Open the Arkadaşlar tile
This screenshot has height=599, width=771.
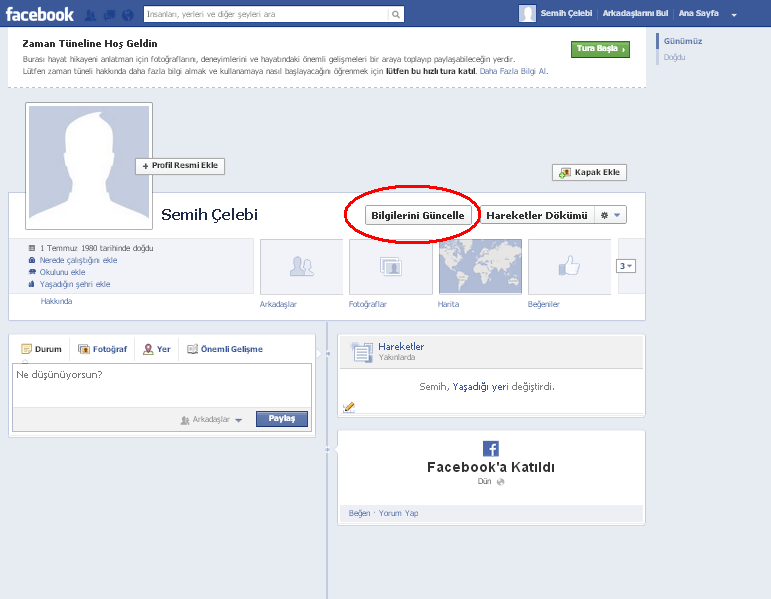[301, 267]
